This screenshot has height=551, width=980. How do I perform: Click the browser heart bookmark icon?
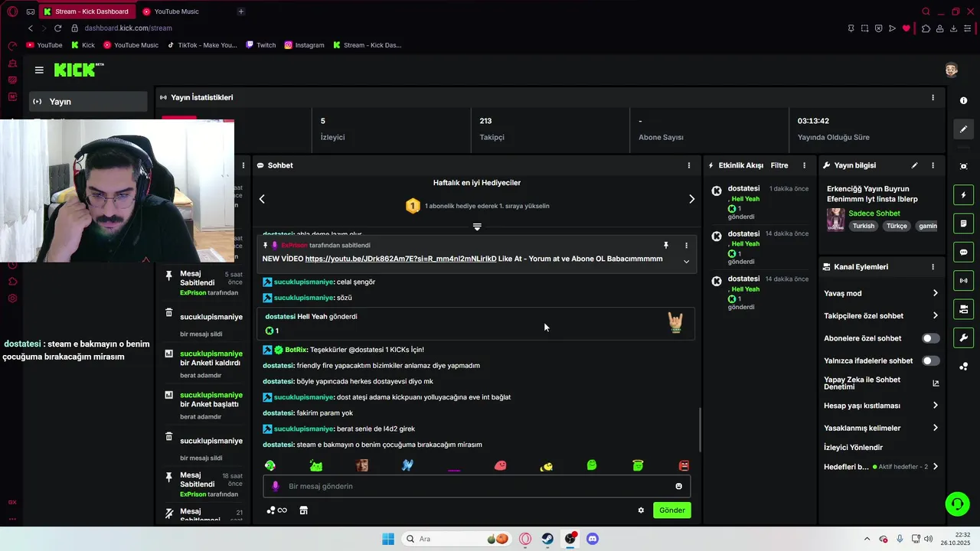pyautogui.click(x=906, y=28)
